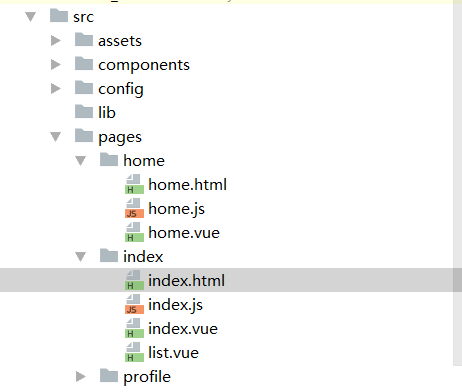This screenshot has width=462, height=392.
Task: Click the home.html file icon
Action: pyautogui.click(x=134, y=184)
